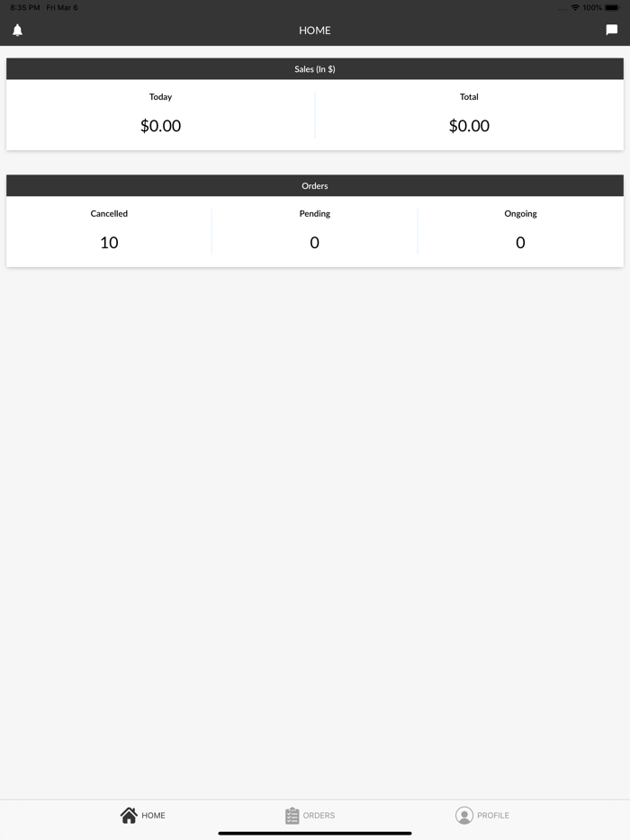View the Cancelled orders count 10
This screenshot has width=630, height=840.
109,243
